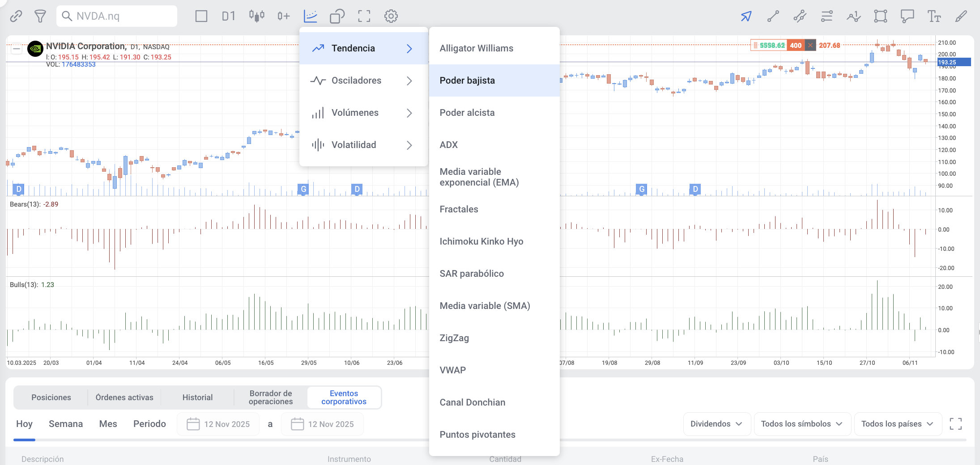Screen dimensions: 980x465
Task: Switch to Borrador de operaciones tab
Action: point(271,397)
